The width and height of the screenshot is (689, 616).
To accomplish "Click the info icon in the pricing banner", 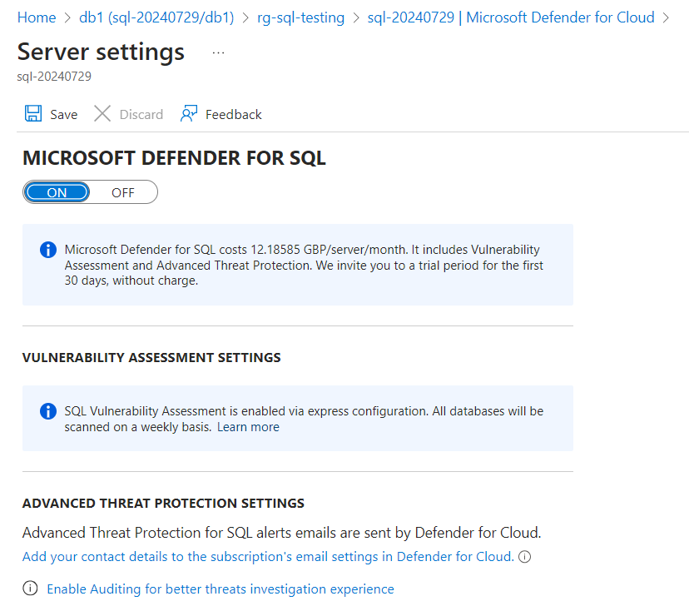I will [47, 249].
